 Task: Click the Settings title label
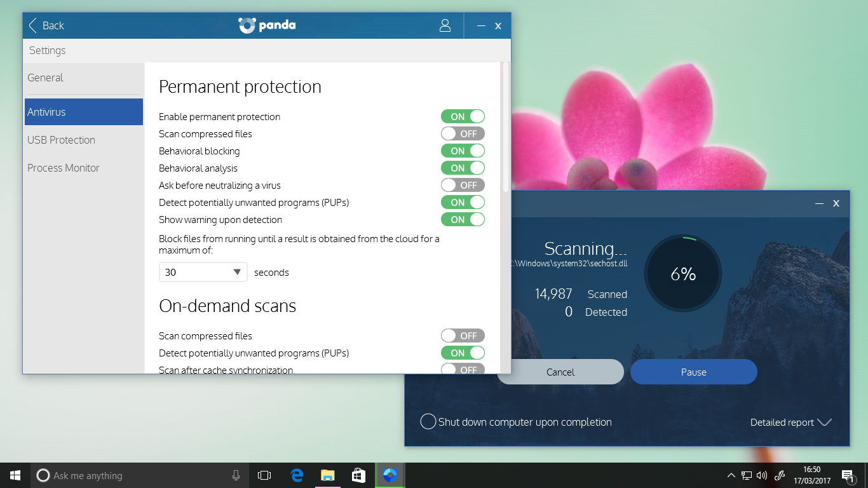tap(47, 50)
